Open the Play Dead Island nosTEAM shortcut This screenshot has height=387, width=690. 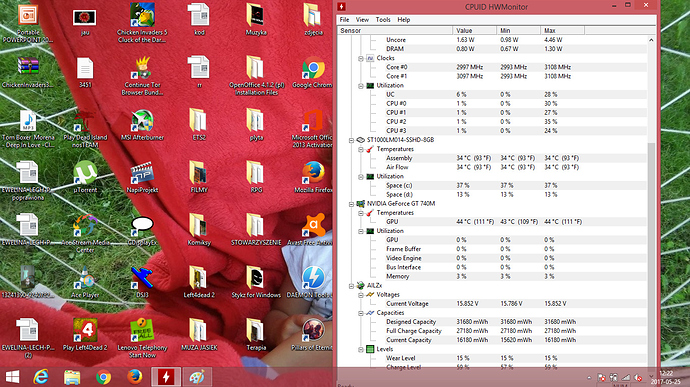point(85,129)
